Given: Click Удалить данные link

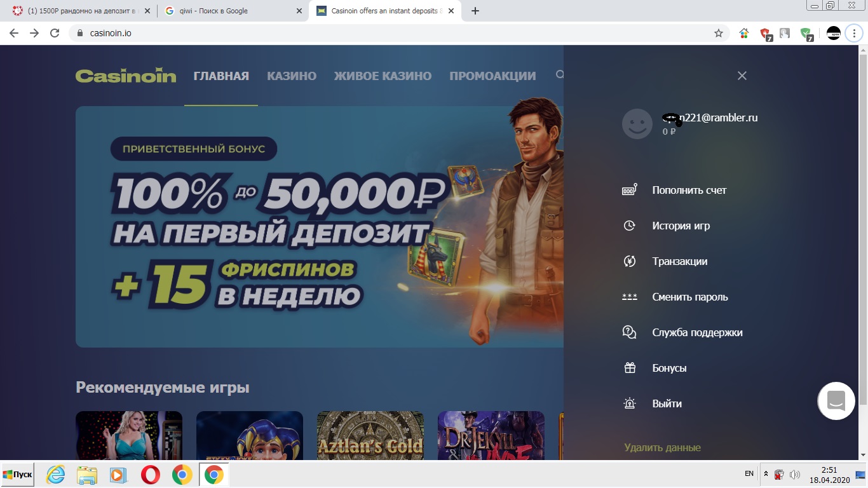Looking at the screenshot, I should click(662, 447).
